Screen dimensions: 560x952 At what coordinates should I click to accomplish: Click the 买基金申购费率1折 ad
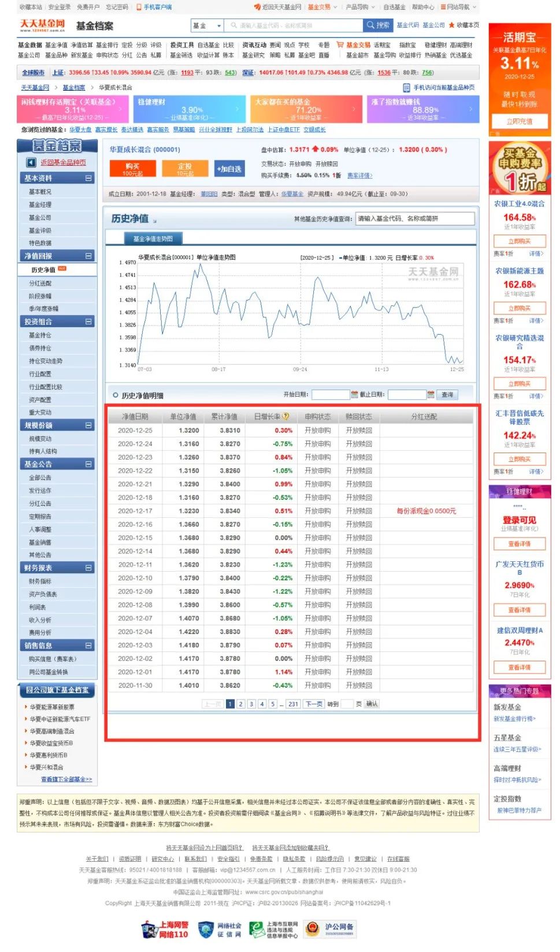(520, 167)
